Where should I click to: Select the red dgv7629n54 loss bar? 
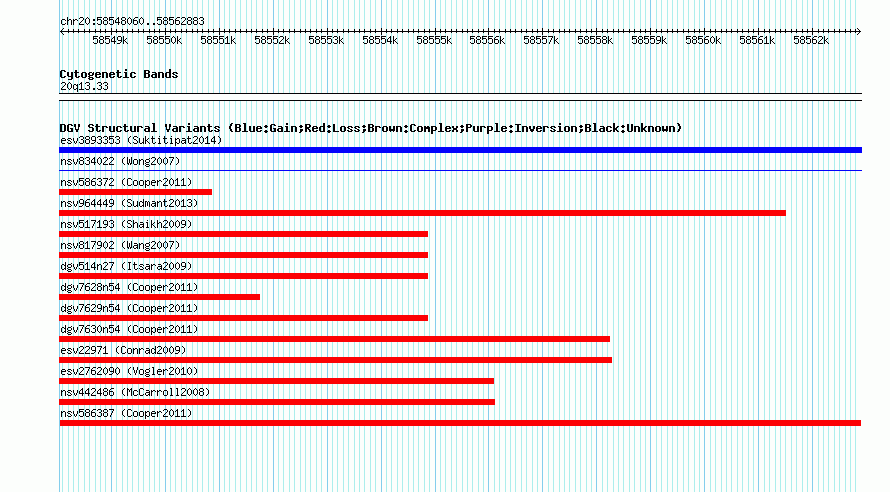(244, 318)
